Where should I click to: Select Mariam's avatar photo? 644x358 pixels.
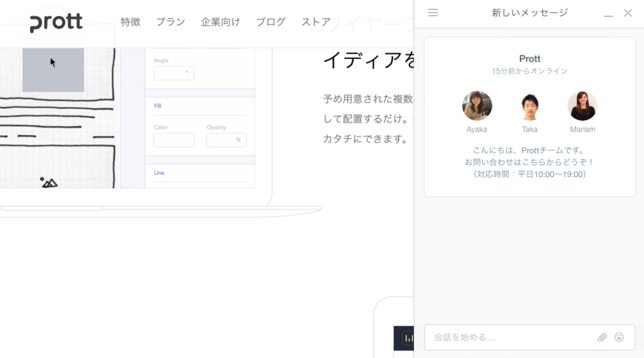582,106
